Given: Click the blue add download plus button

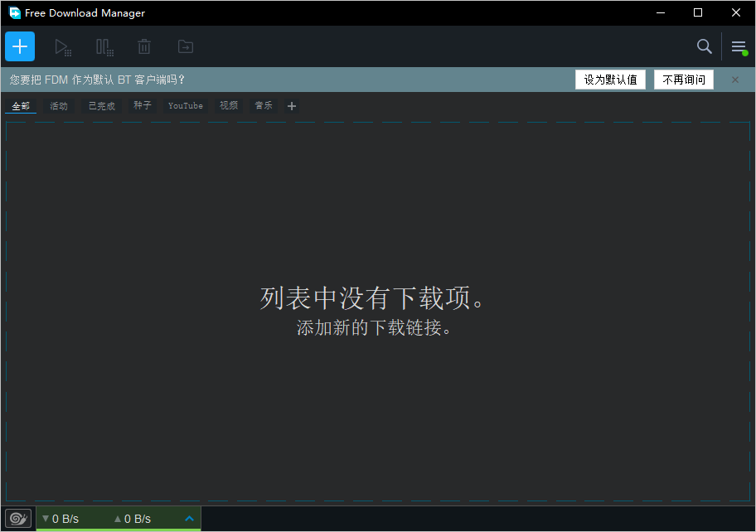Looking at the screenshot, I should (20, 46).
